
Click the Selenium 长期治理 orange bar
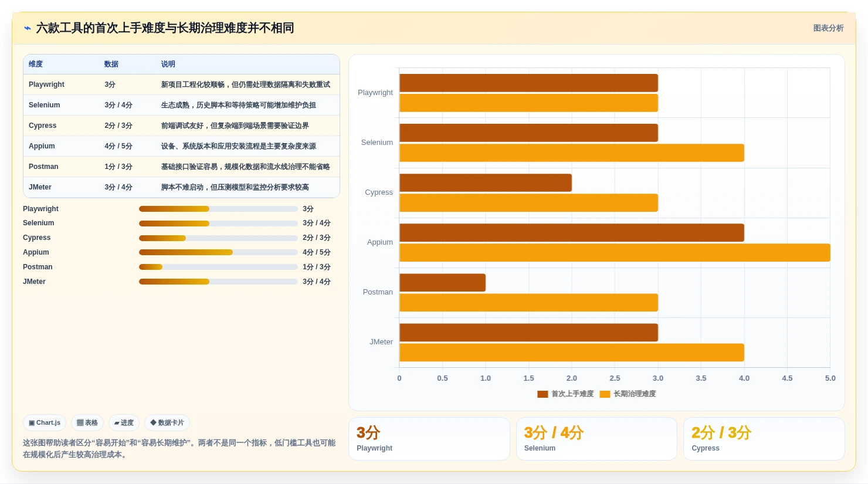pyautogui.click(x=572, y=153)
